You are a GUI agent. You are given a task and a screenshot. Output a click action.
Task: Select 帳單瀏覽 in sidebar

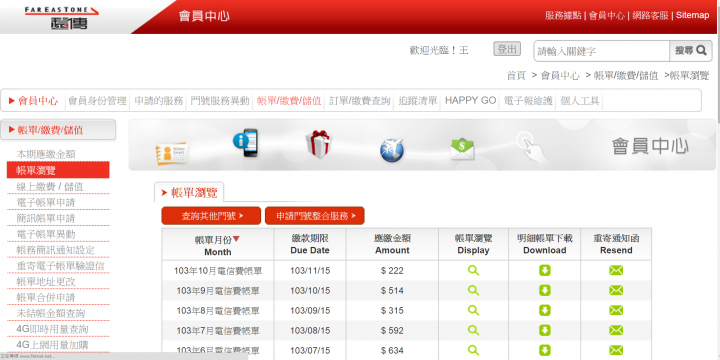[58, 170]
